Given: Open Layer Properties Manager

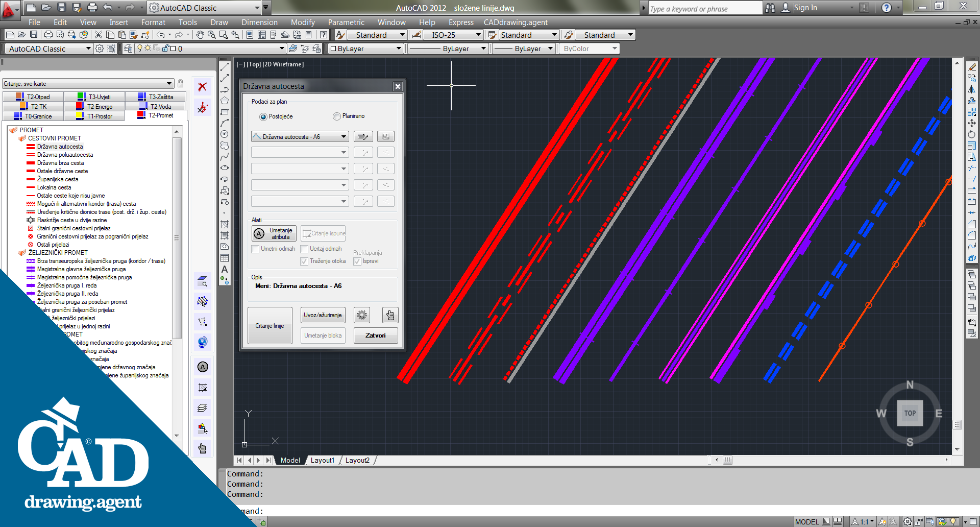Looking at the screenshot, I should click(129, 49).
